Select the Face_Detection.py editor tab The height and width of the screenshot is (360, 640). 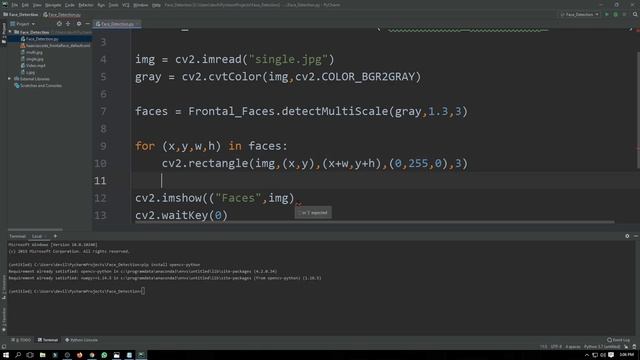(117, 24)
